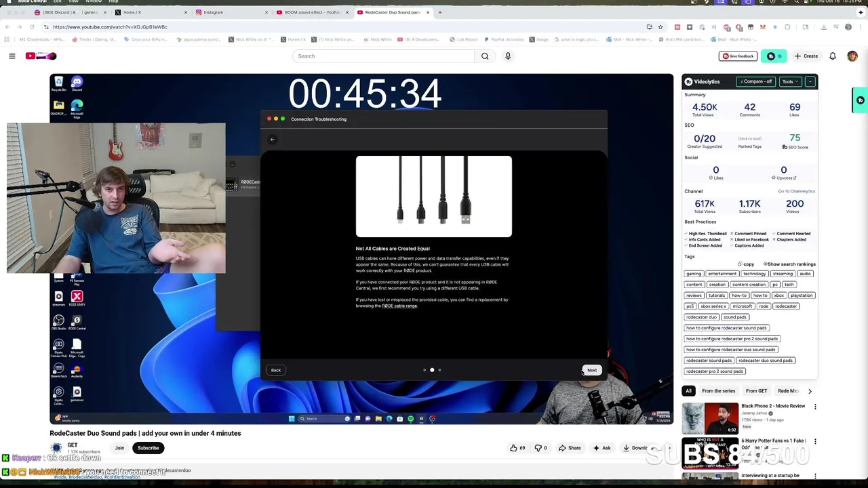Click the back arrow in the RØDE dialog
The width and height of the screenshot is (868, 488).
[x=273, y=139]
